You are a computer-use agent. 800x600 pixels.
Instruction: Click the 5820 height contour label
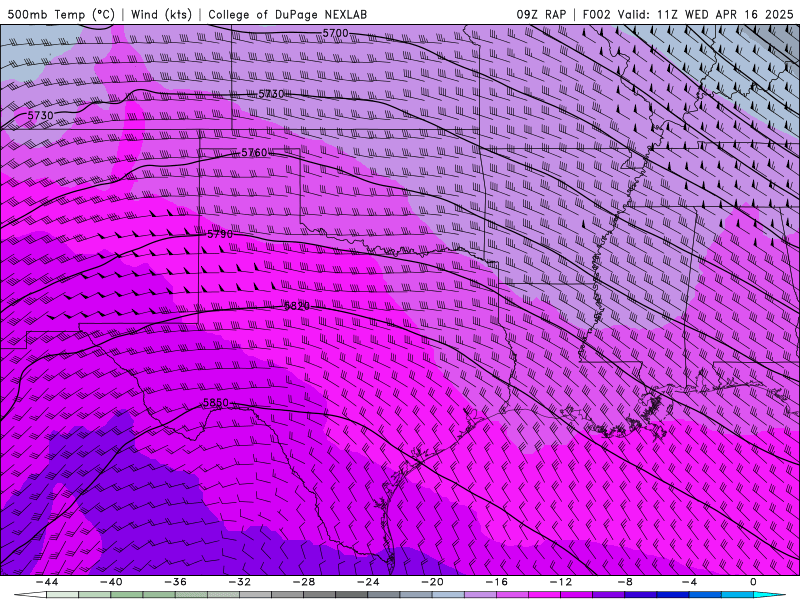point(297,306)
